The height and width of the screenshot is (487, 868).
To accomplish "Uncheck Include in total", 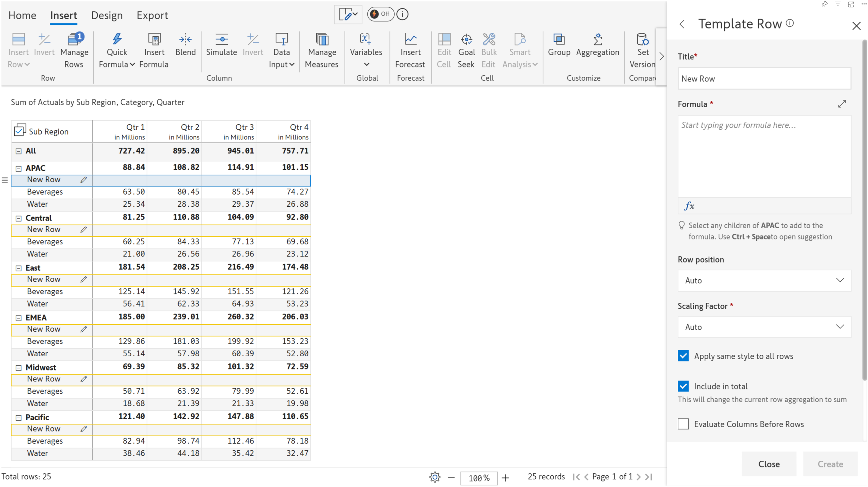I will coord(683,386).
